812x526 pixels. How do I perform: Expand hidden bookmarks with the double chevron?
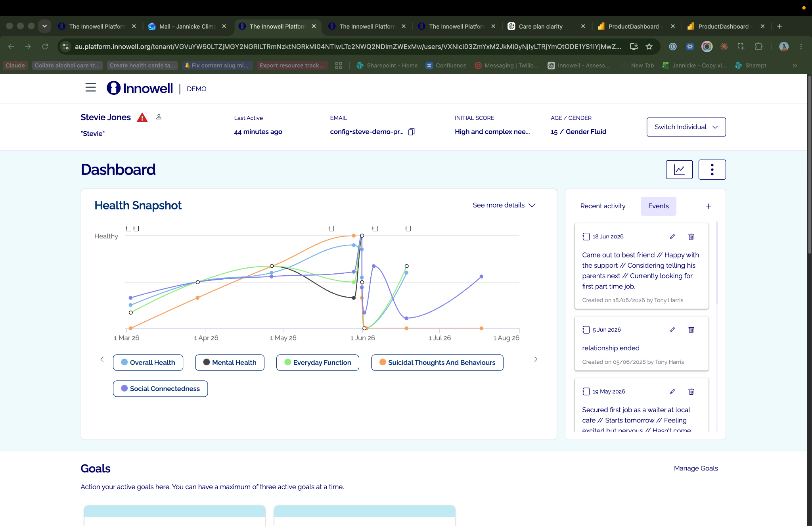[x=795, y=66]
